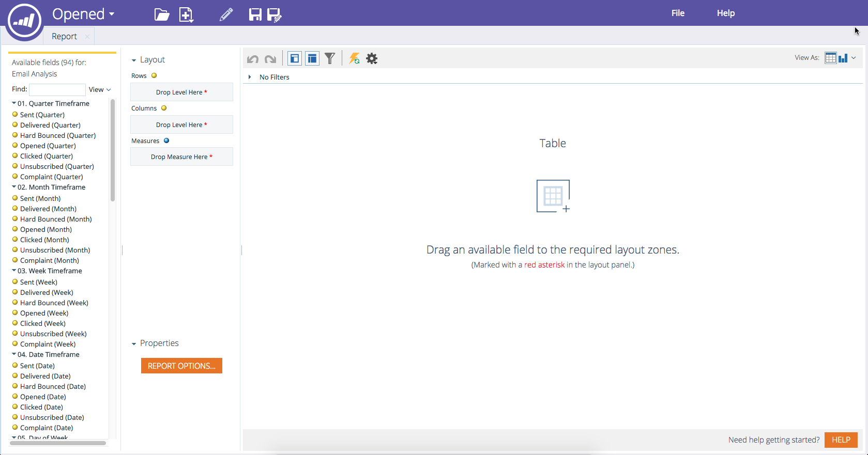Collapse the 01. Quarter Timeframe group
868x455 pixels.
[x=14, y=103]
